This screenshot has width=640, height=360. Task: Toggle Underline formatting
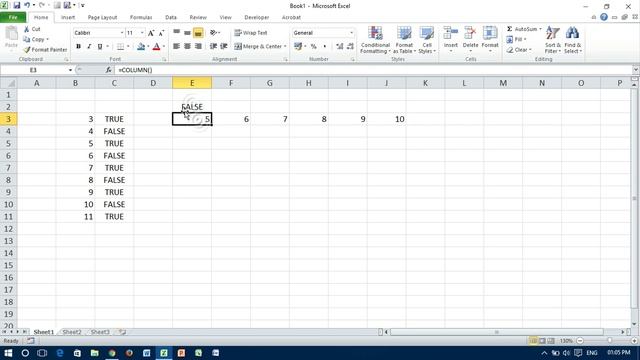pos(100,47)
